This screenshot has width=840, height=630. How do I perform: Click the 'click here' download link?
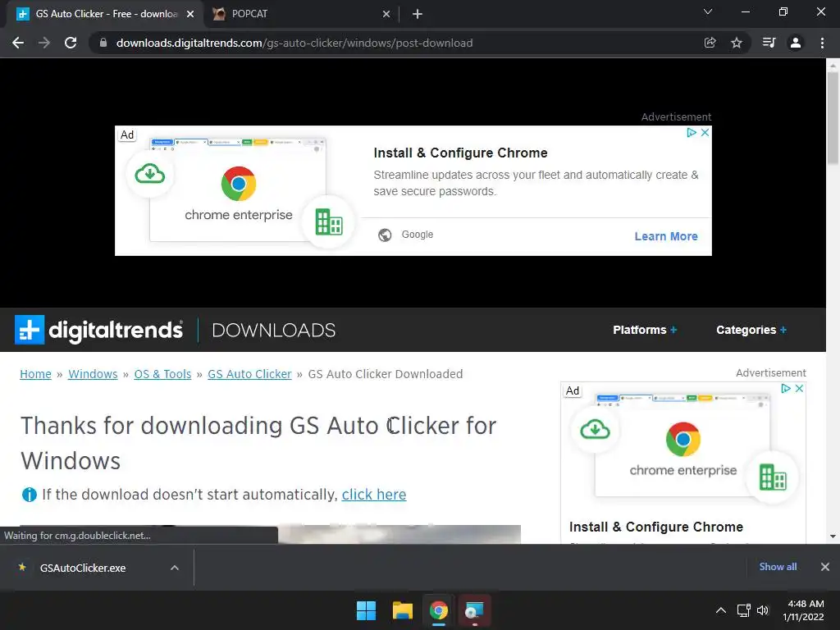[374, 495]
